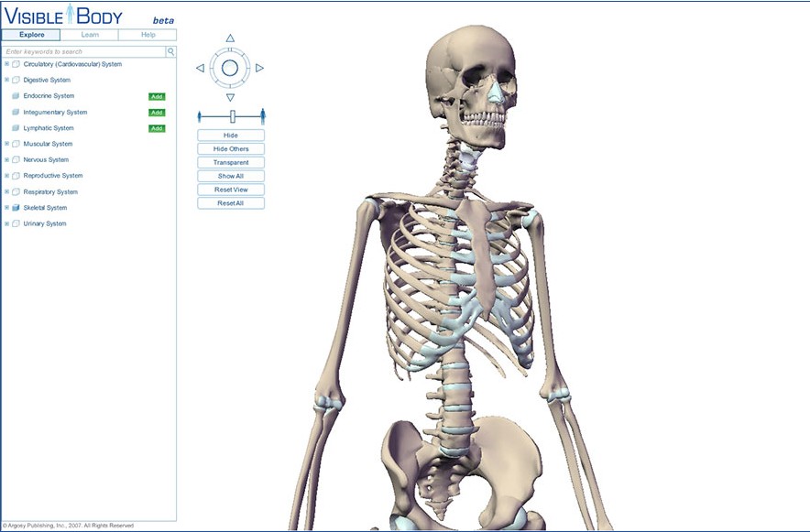Expand the Circulatory (Cardiovascular) System tree

6,64
